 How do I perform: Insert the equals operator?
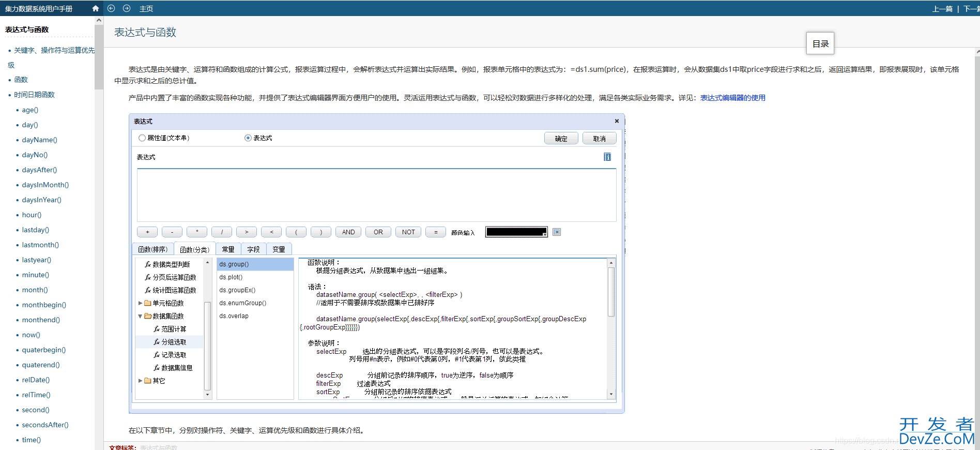436,232
